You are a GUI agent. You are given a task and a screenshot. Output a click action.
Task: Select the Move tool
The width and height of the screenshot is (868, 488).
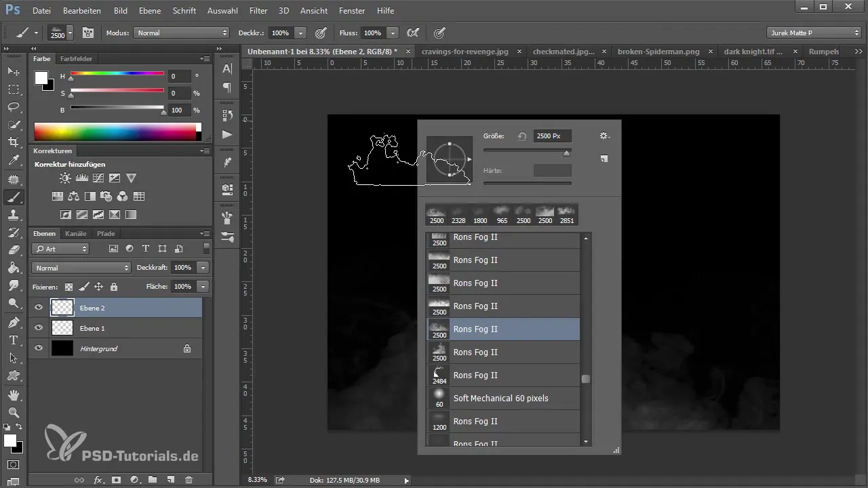tap(14, 71)
